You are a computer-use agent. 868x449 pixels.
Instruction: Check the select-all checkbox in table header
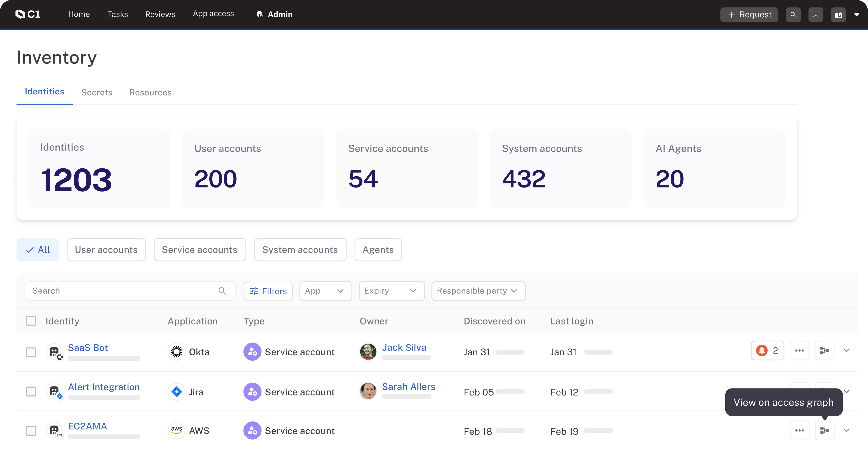coord(31,321)
